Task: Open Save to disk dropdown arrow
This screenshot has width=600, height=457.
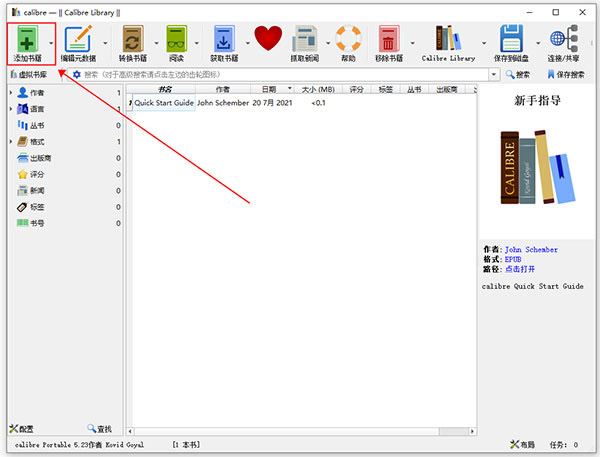Action: pos(538,43)
